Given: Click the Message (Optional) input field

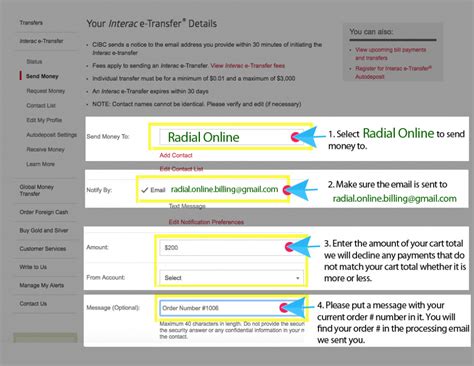Looking at the screenshot, I should pos(231,308).
